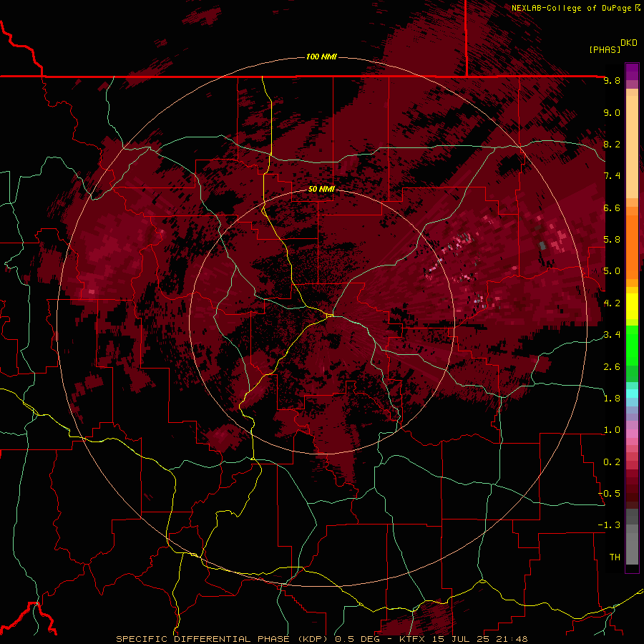Click the 1.0 value on the color scale
Image resolution: width=644 pixels, height=644 pixels.
[612, 430]
